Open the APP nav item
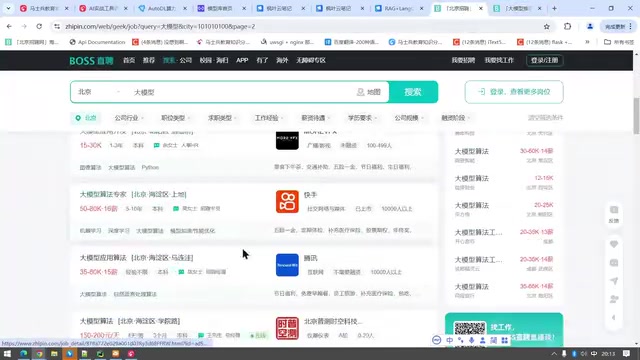 coord(242,60)
